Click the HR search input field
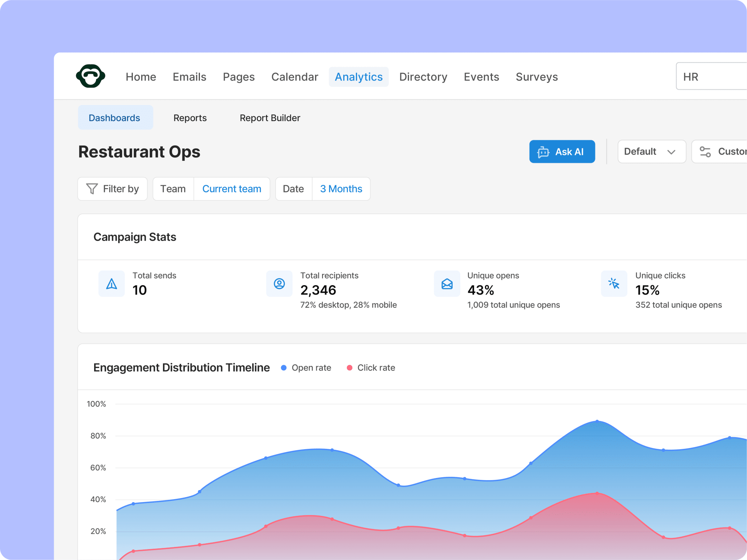The height and width of the screenshot is (560, 747). [x=711, y=76]
